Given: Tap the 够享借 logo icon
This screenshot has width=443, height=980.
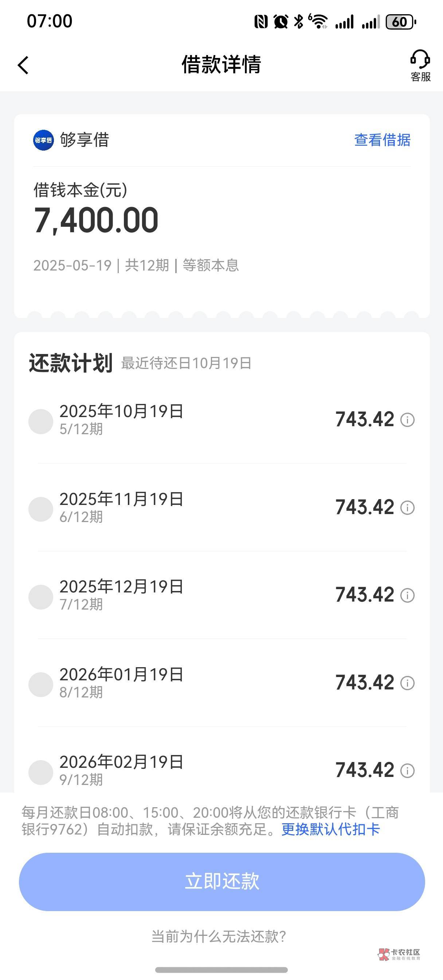Looking at the screenshot, I should tap(43, 140).
